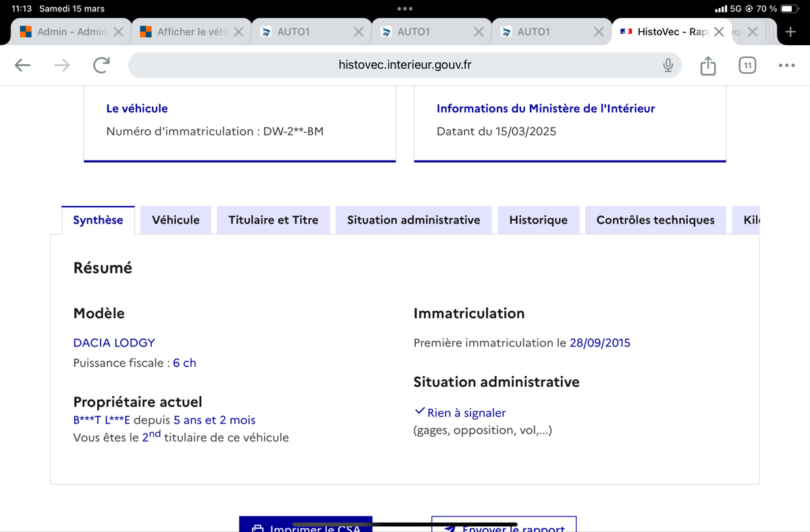Click the Imprimer le CSA button
This screenshot has width=810, height=532.
(x=306, y=525)
